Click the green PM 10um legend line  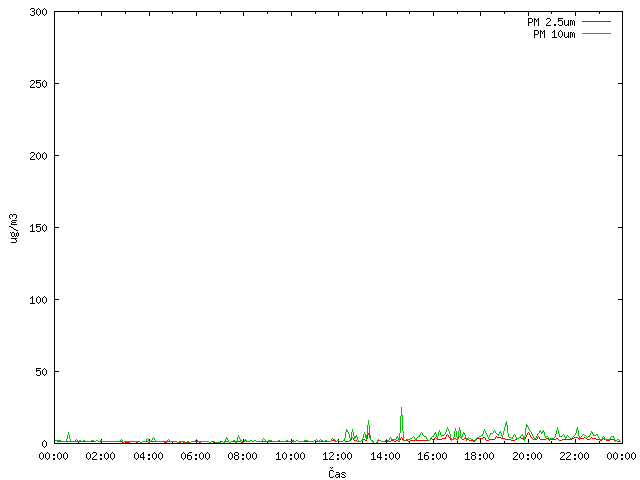(x=596, y=34)
